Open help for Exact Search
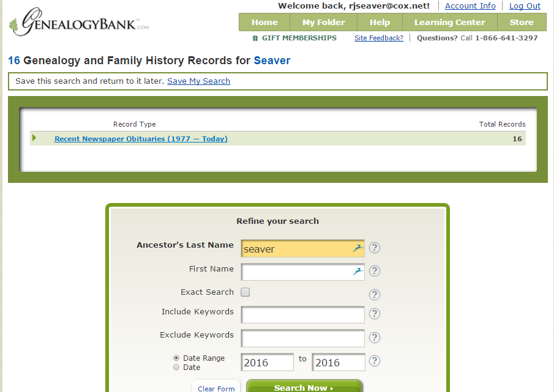 374,294
